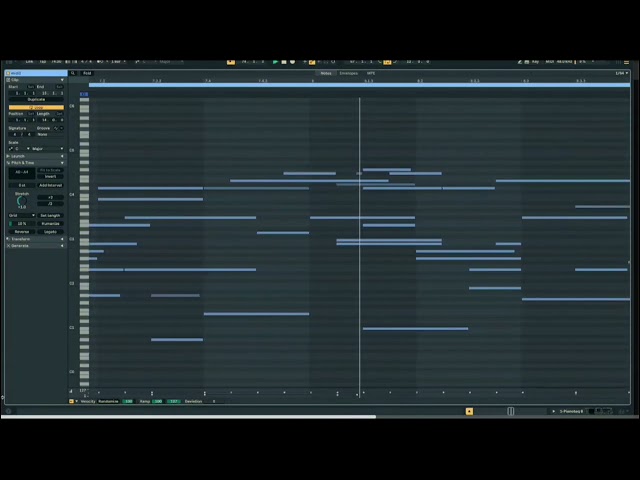Open the scale root note C dropdown
The width and height of the screenshot is (640, 480).
(x=22, y=149)
